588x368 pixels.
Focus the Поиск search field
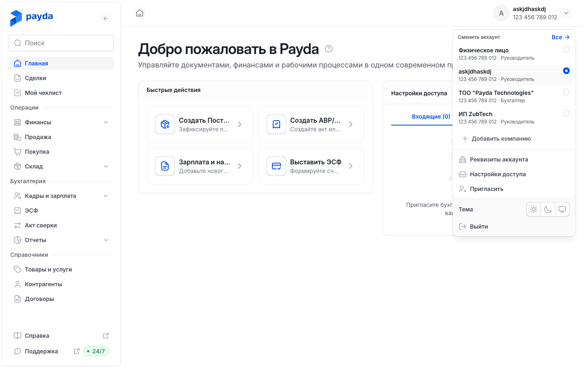coord(61,43)
